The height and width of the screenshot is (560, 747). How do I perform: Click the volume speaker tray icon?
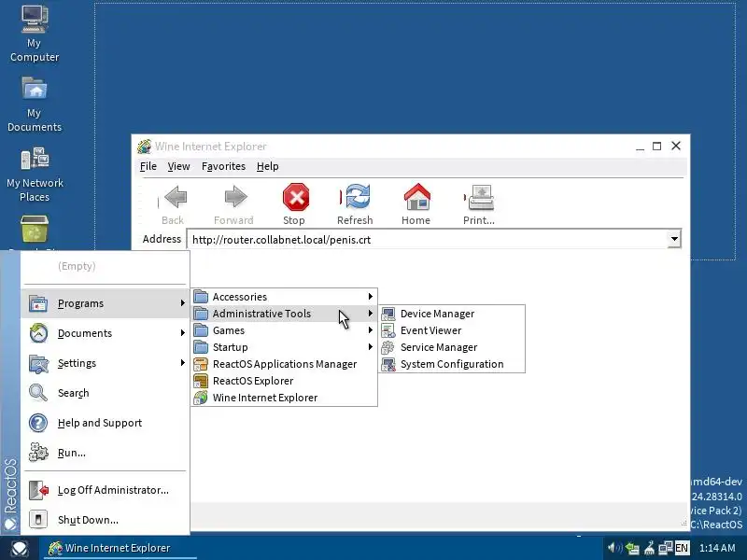(615, 548)
